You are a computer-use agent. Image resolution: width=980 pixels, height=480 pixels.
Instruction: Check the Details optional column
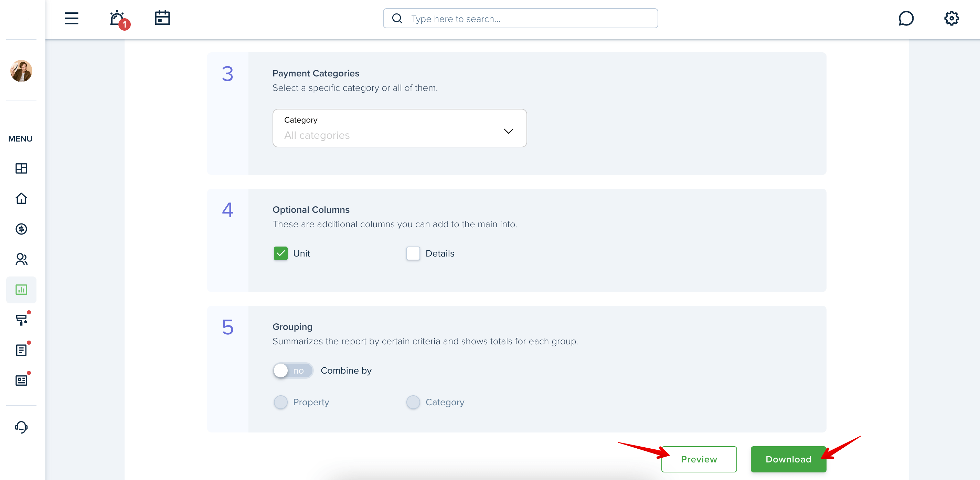tap(413, 253)
